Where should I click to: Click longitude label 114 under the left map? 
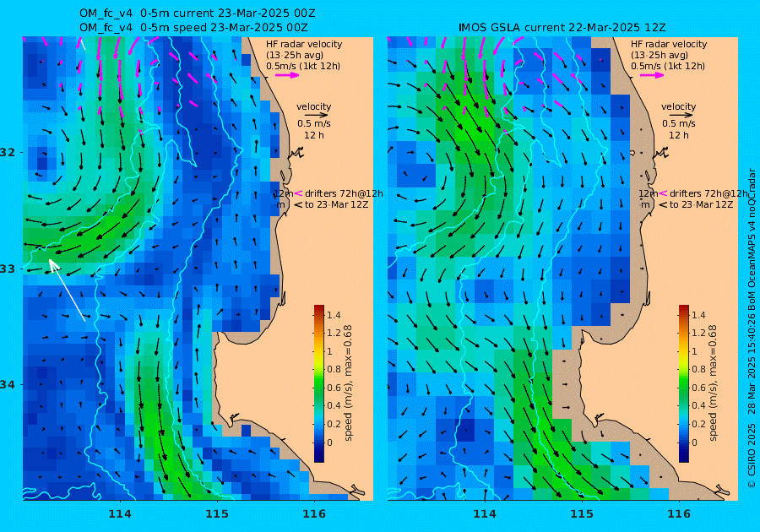(120, 513)
